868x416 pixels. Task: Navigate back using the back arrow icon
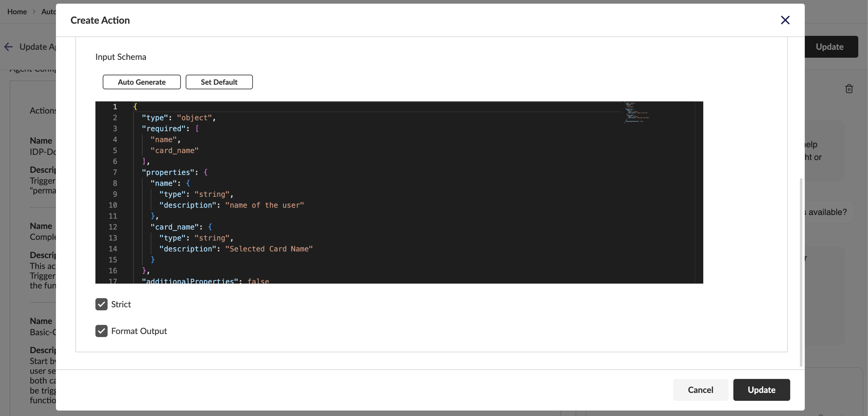tap(8, 46)
